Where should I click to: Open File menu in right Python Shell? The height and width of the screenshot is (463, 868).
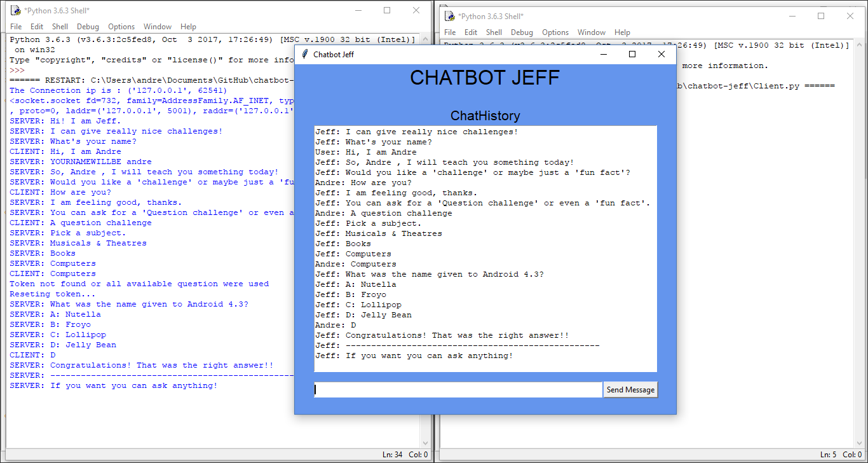click(x=450, y=32)
